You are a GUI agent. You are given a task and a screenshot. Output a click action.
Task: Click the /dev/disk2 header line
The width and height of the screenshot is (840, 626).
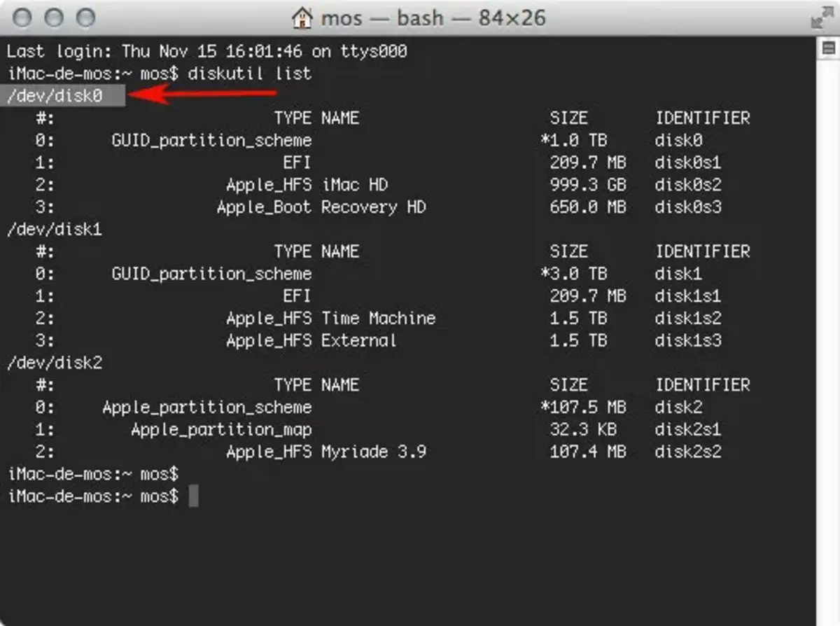coord(55,363)
